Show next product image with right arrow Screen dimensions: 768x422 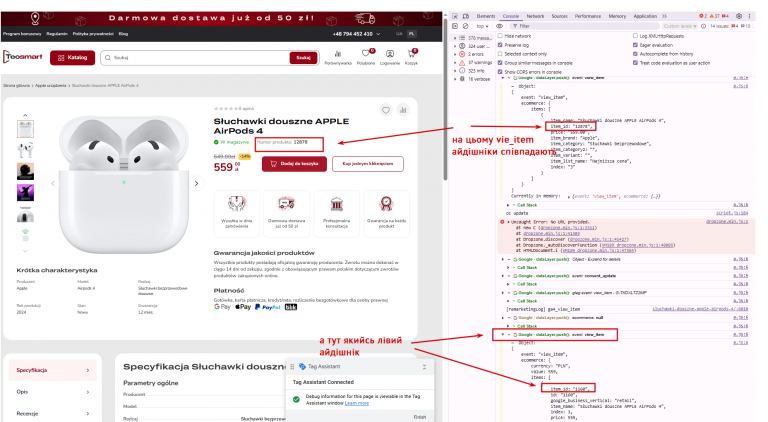(x=196, y=184)
